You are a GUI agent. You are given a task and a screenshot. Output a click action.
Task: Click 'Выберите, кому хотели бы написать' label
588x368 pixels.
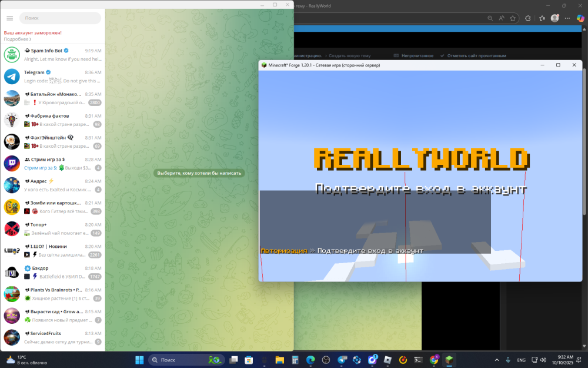click(199, 173)
